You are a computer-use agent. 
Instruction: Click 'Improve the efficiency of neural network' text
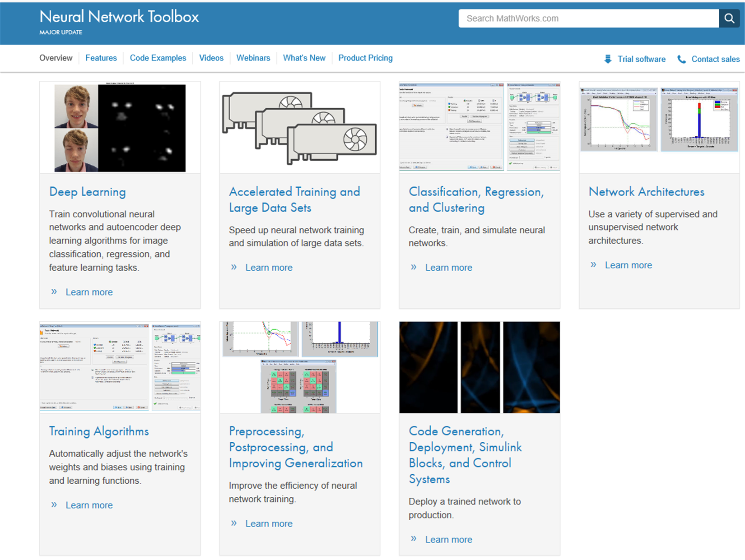pos(293,492)
